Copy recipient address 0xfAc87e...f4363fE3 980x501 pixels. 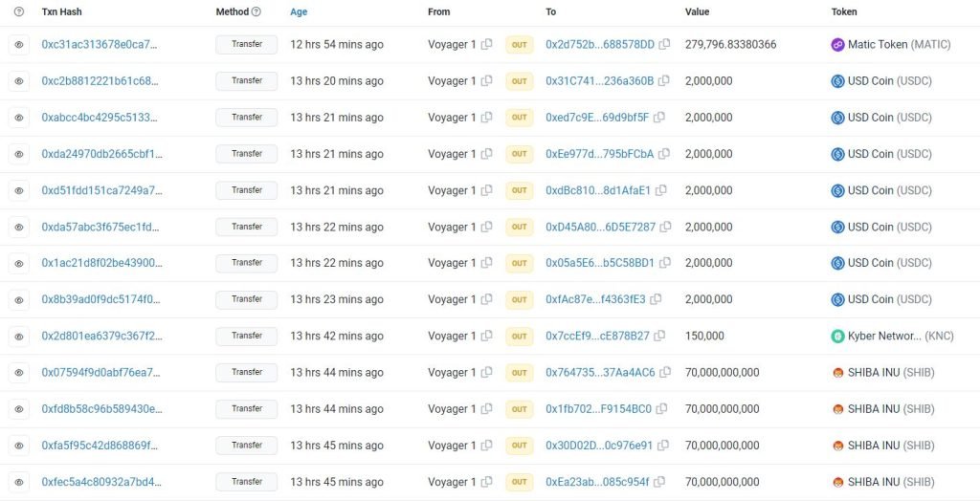(x=656, y=299)
